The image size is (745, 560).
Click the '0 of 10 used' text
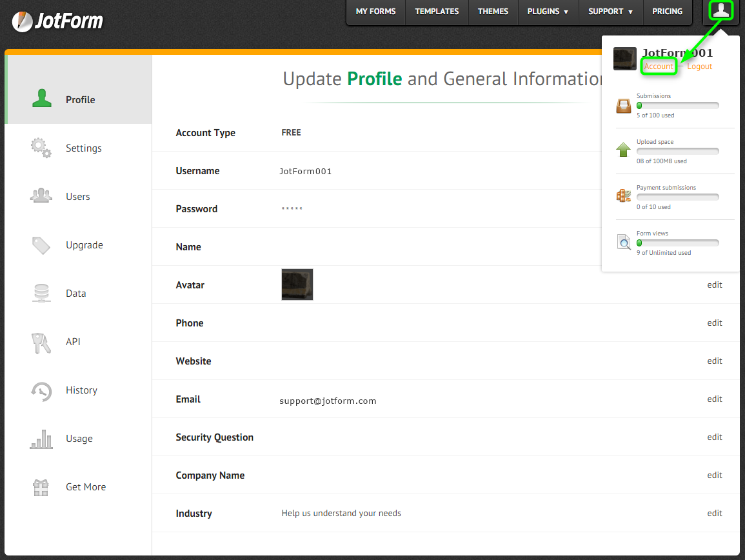653,207
